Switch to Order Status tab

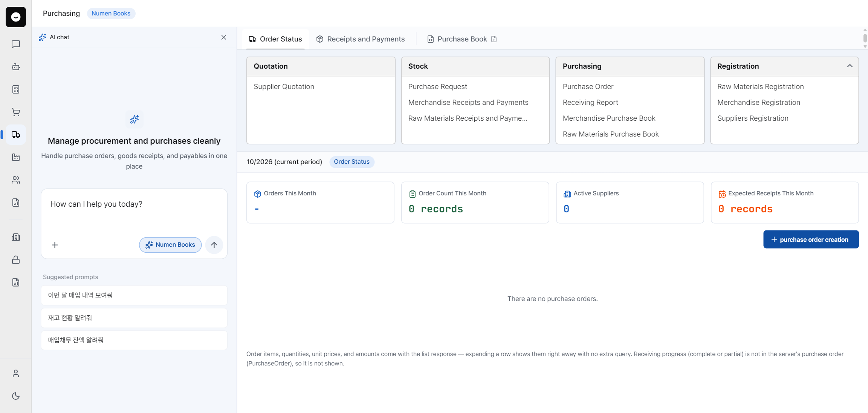275,39
